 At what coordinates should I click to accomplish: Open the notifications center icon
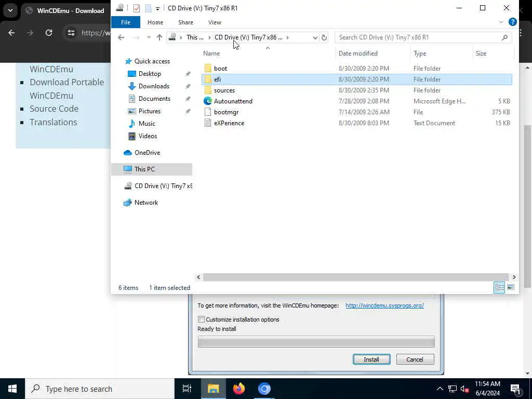point(515,389)
